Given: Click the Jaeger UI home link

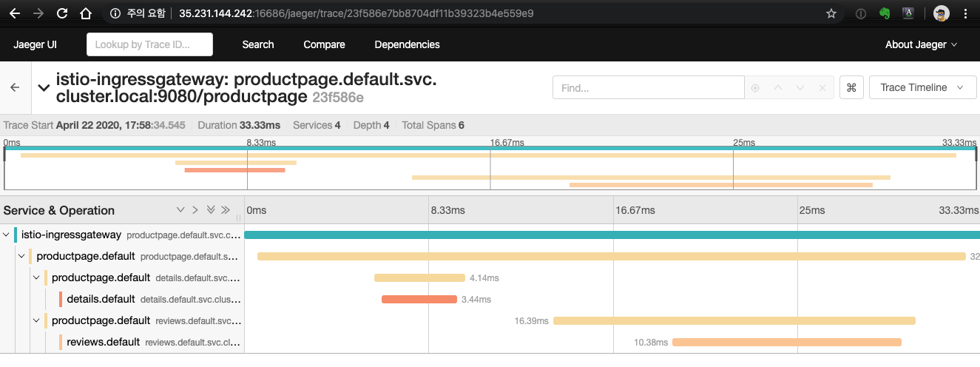Looking at the screenshot, I should coord(35,44).
